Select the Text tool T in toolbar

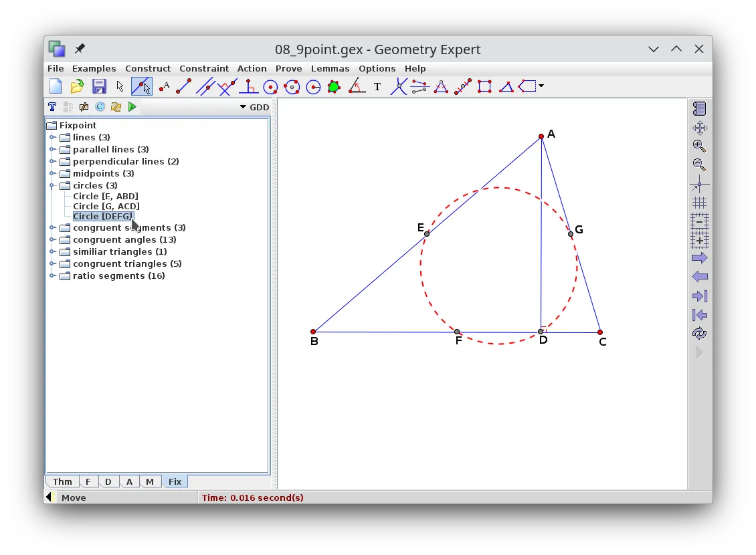377,87
